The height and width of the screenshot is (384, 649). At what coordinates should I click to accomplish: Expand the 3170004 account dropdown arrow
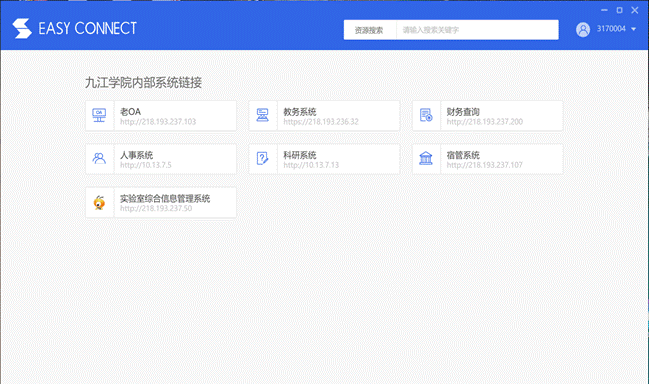click(633, 29)
